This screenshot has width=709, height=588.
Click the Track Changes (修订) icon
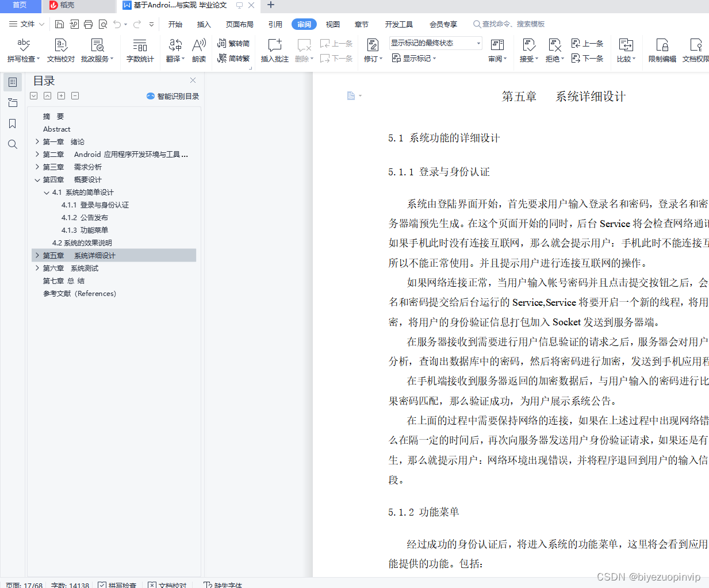pyautogui.click(x=373, y=45)
